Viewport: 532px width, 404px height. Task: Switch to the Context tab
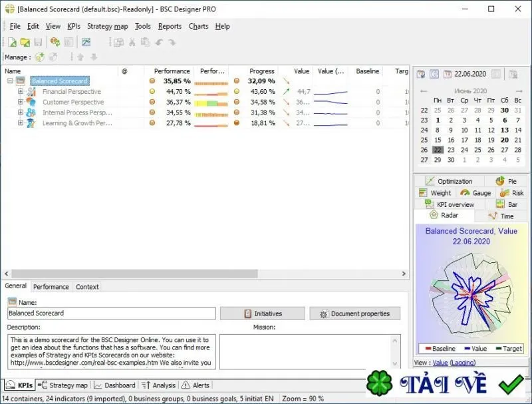[x=87, y=287]
